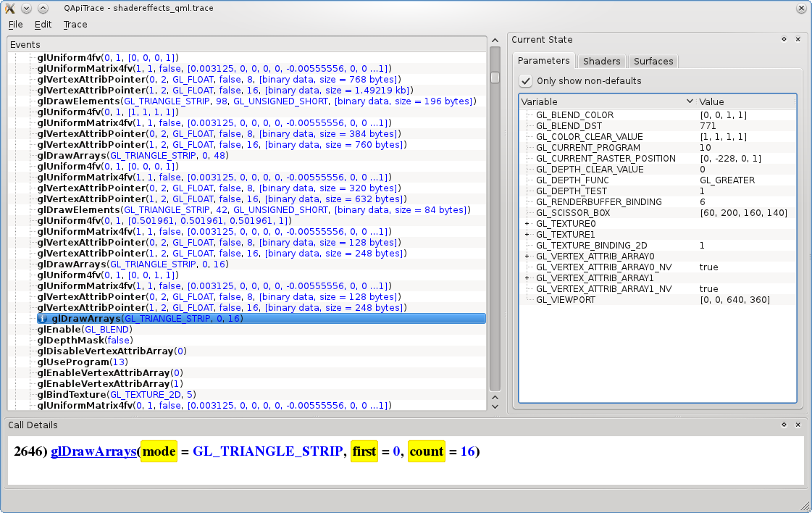Open the File menu
812x513 pixels.
pos(15,25)
